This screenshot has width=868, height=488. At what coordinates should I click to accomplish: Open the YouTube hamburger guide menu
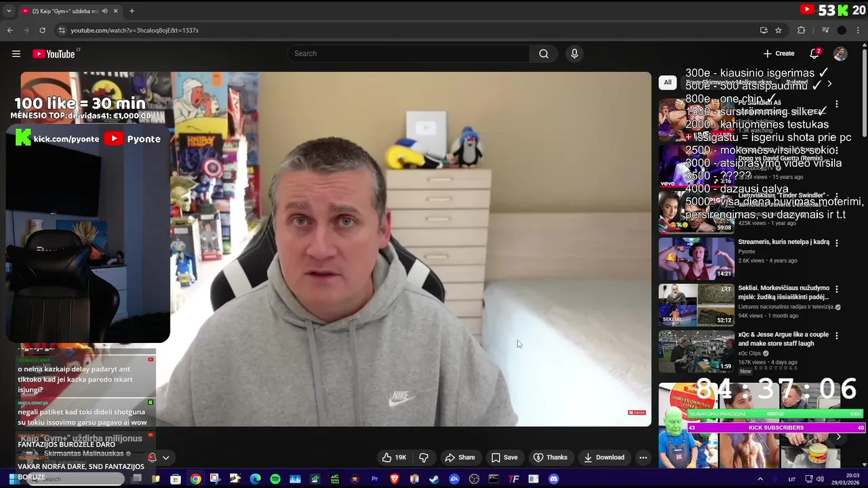(x=16, y=54)
